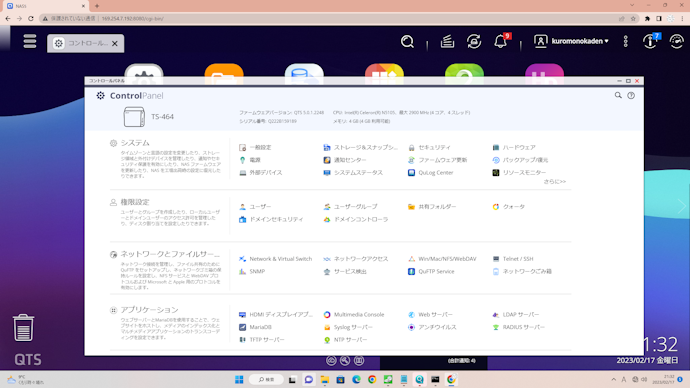Open 一般設定 general settings
The width and height of the screenshot is (690, 388).
255,147
